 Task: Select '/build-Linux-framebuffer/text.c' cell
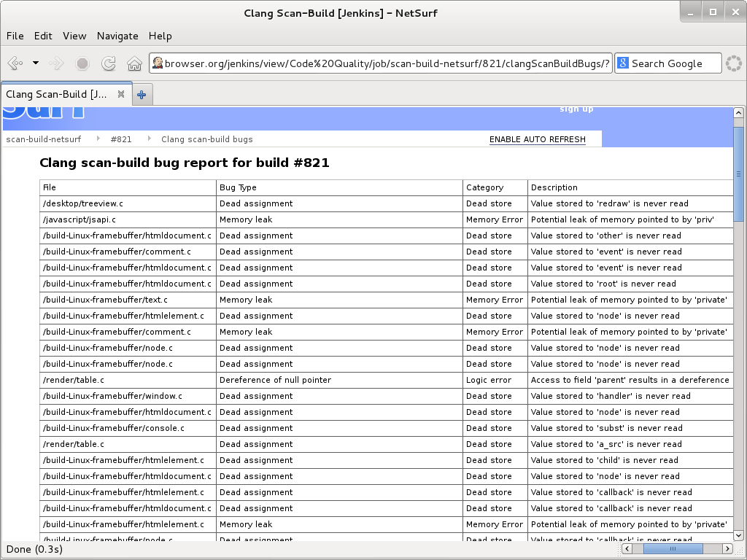click(128, 300)
